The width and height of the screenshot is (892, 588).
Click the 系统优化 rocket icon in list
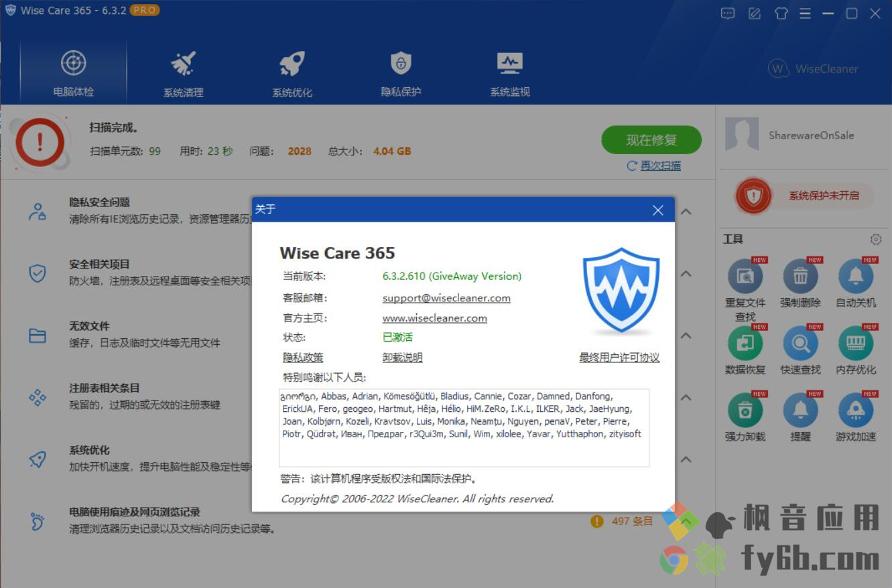click(38, 459)
